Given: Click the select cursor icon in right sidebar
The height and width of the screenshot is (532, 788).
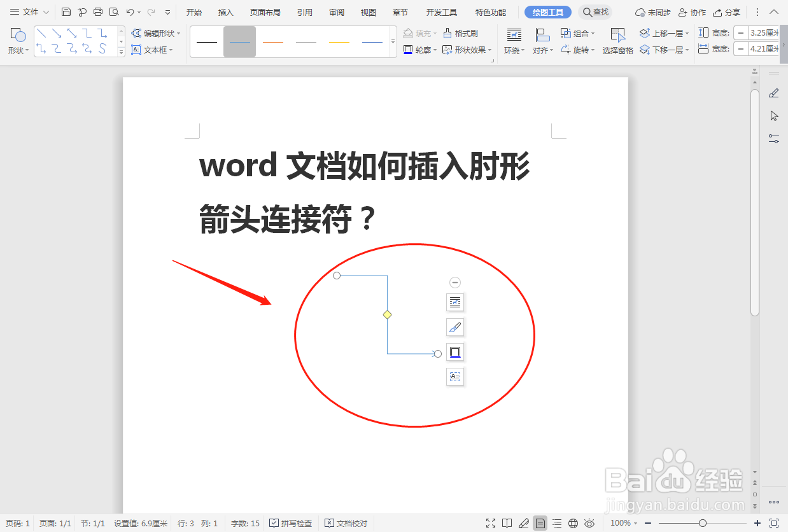Looking at the screenshot, I should 774,116.
